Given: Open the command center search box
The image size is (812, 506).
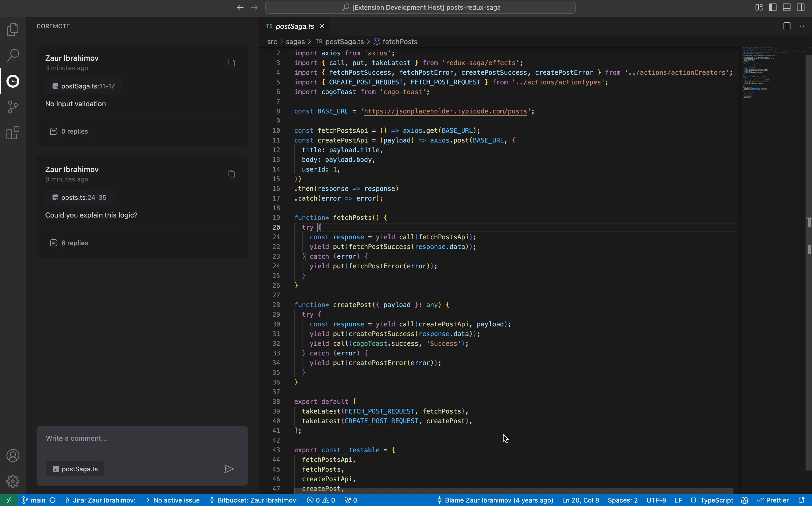Looking at the screenshot, I should point(420,7).
